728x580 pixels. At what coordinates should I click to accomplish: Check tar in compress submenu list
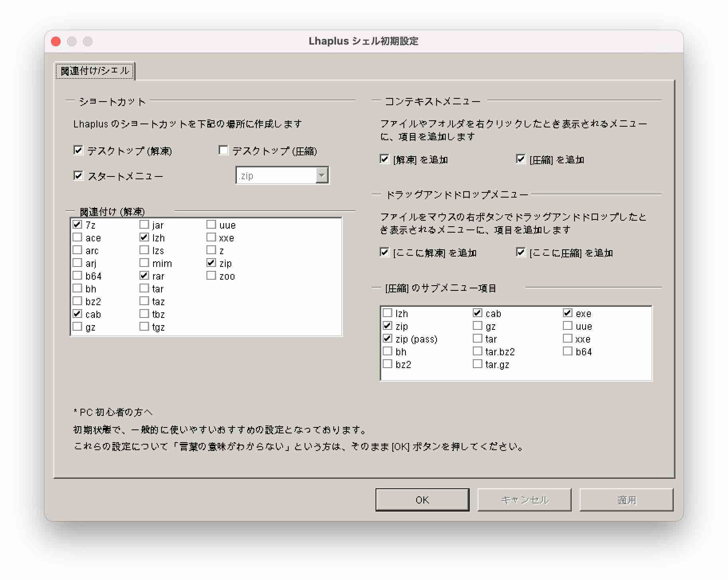click(x=478, y=339)
